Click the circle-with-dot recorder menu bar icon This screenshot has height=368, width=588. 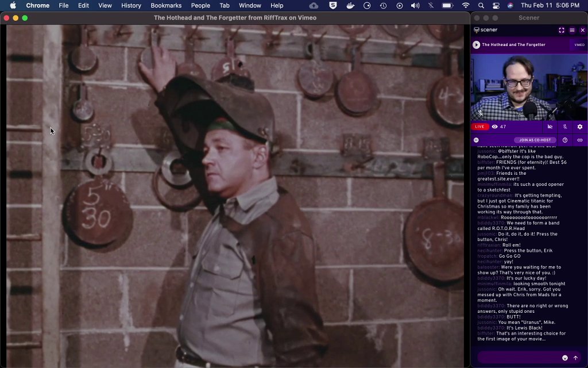[367, 5]
